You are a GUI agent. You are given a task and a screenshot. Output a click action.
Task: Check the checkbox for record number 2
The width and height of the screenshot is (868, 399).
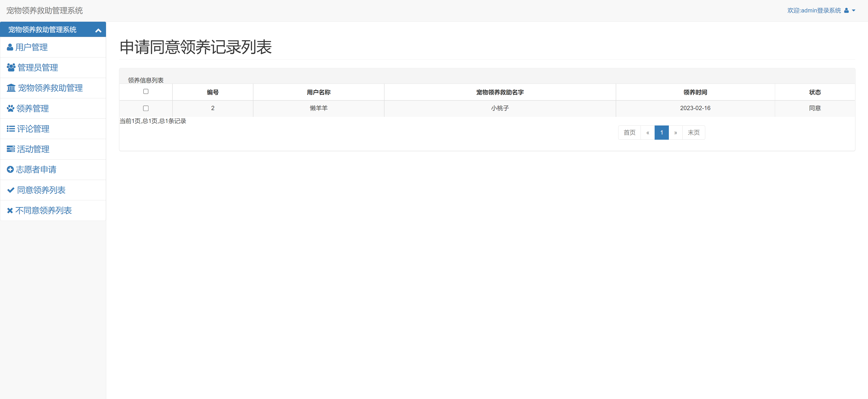[x=146, y=108]
